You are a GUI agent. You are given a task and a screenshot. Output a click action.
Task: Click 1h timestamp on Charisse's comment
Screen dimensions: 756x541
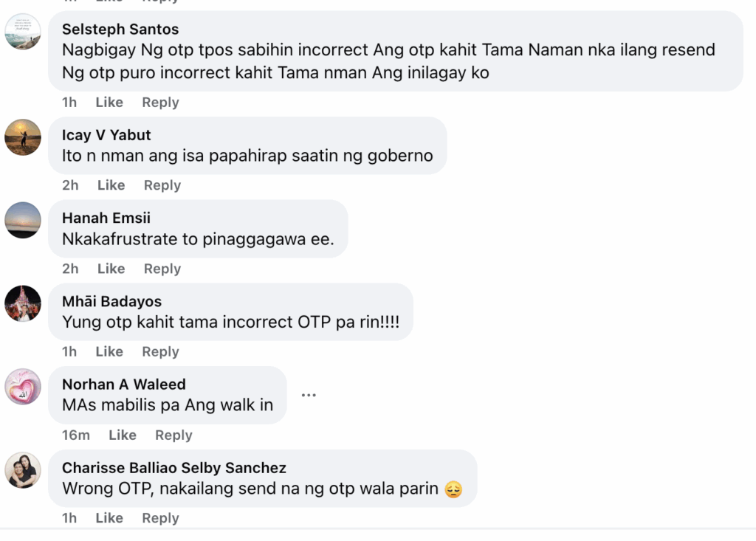pyautogui.click(x=69, y=518)
